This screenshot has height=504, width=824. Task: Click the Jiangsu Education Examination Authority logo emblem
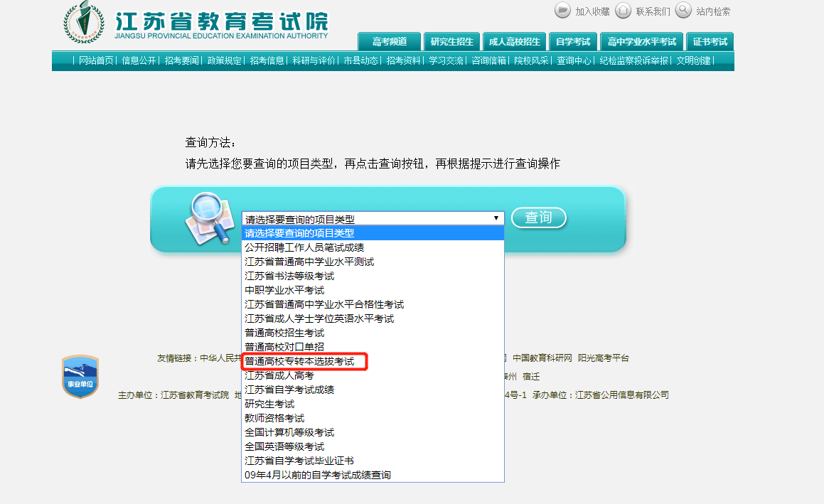[84, 22]
